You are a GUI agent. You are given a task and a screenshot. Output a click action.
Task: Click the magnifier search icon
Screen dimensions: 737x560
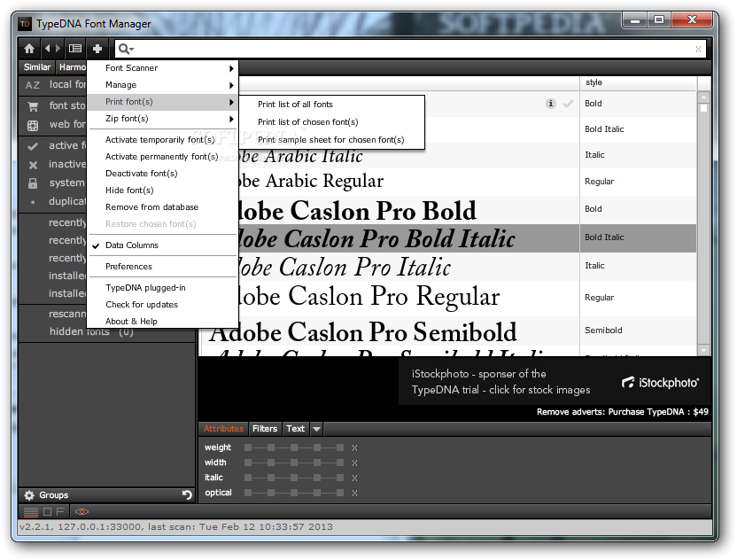[126, 49]
